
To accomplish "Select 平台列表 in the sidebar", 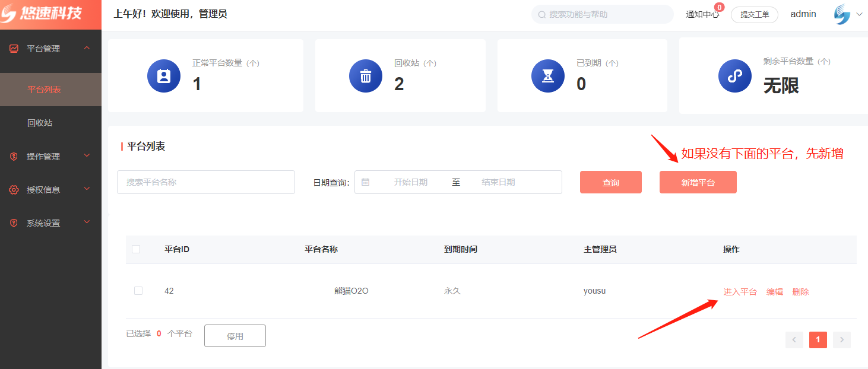I will point(45,90).
